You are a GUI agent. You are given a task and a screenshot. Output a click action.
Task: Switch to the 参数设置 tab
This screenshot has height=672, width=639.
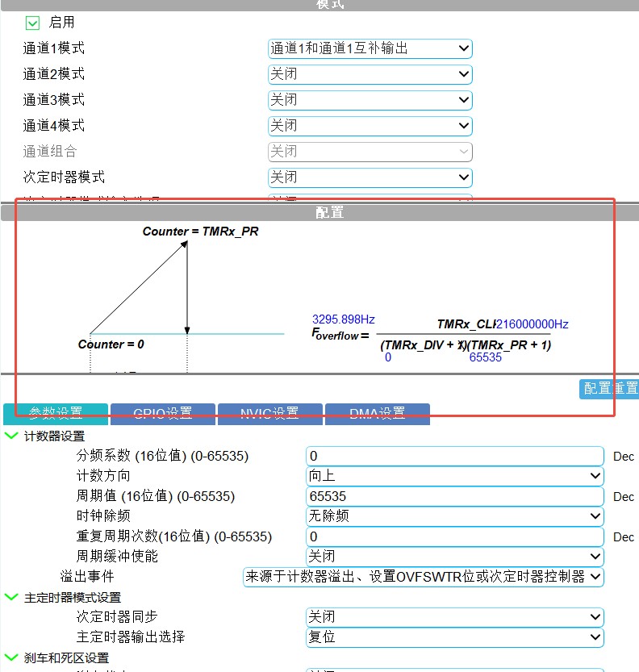coord(56,414)
